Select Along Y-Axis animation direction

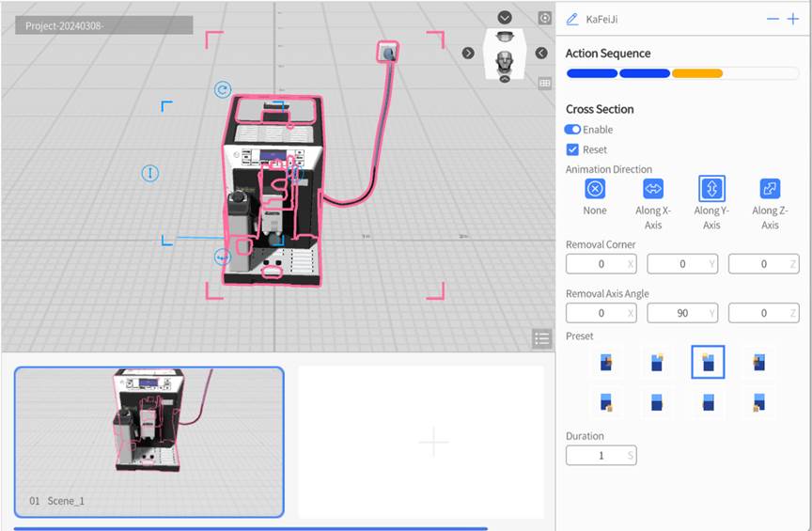click(x=711, y=189)
